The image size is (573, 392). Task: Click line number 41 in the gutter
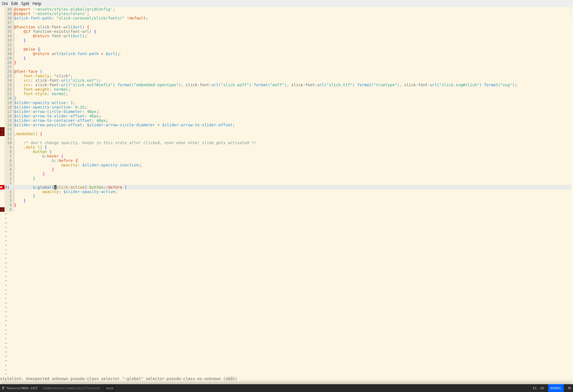click(8, 187)
